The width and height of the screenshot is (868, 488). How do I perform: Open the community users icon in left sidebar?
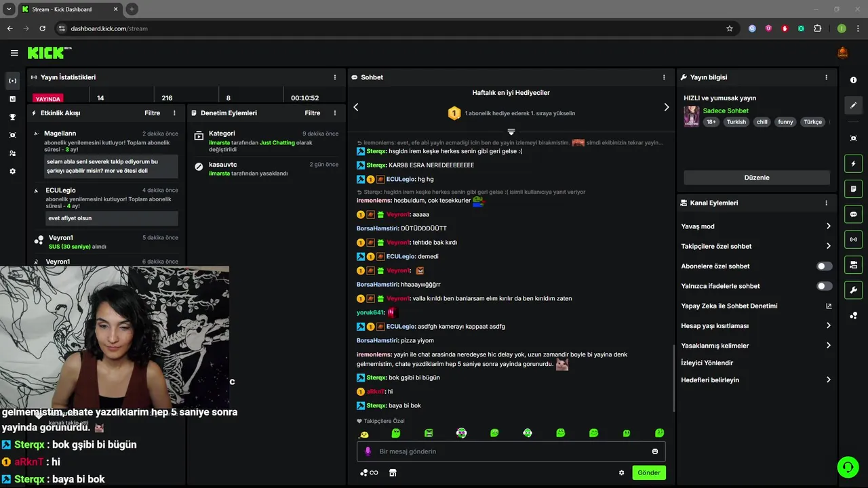pos(12,153)
